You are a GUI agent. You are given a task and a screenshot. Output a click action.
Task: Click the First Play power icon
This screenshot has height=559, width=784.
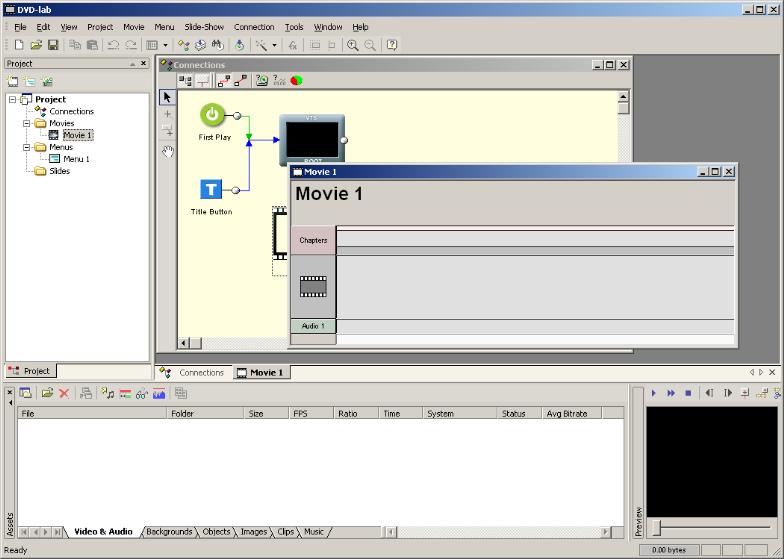point(212,115)
